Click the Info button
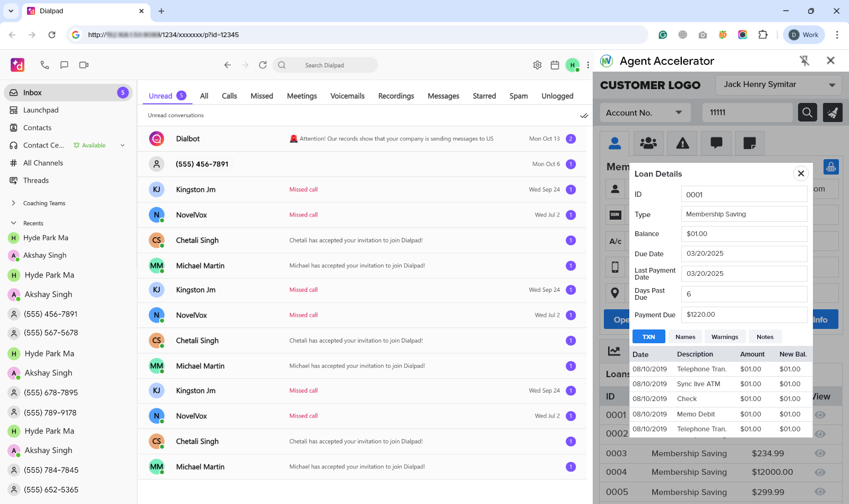The height and width of the screenshot is (504, 849). click(820, 319)
